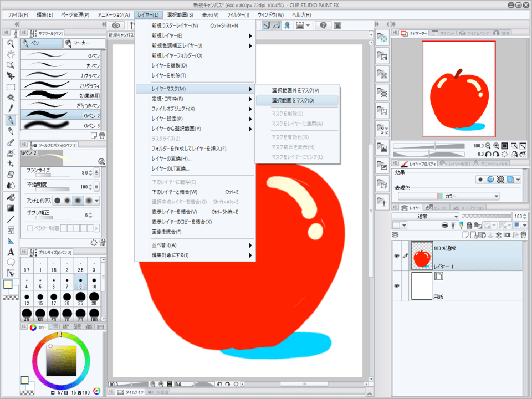Enable ベクター吸着 checkbox

tap(30, 228)
